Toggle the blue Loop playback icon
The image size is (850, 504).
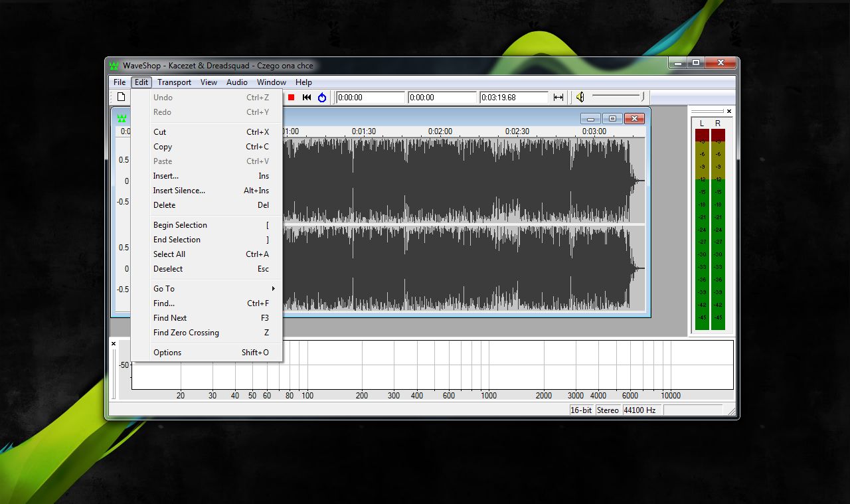coord(322,97)
